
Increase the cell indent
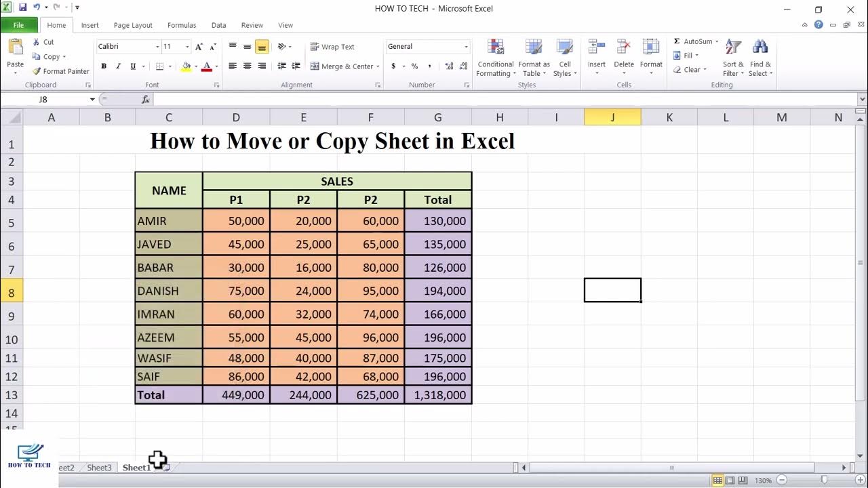[x=296, y=66]
